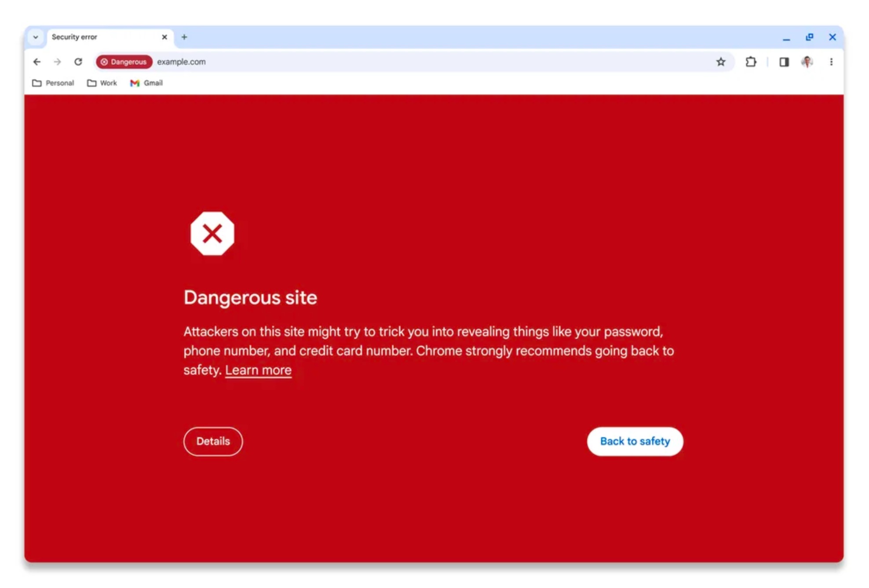The height and width of the screenshot is (588, 869).
Task: Click the extensions puzzle piece icon
Action: tap(751, 62)
